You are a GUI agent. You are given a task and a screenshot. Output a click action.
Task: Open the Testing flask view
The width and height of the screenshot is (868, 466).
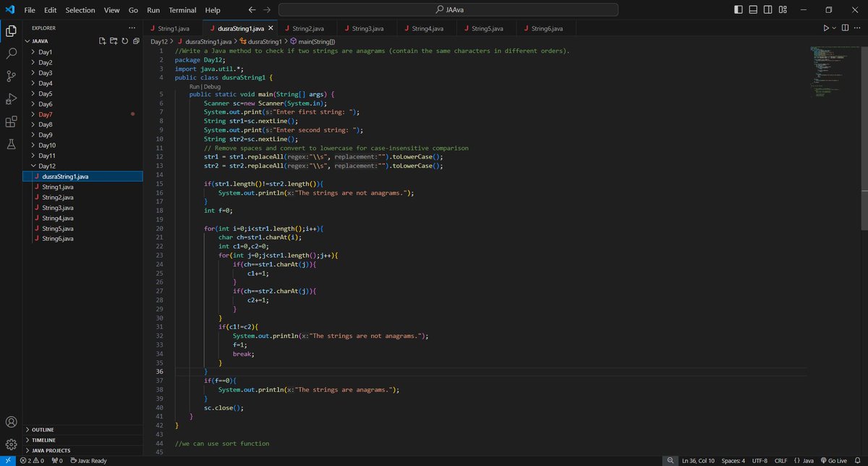pyautogui.click(x=12, y=144)
